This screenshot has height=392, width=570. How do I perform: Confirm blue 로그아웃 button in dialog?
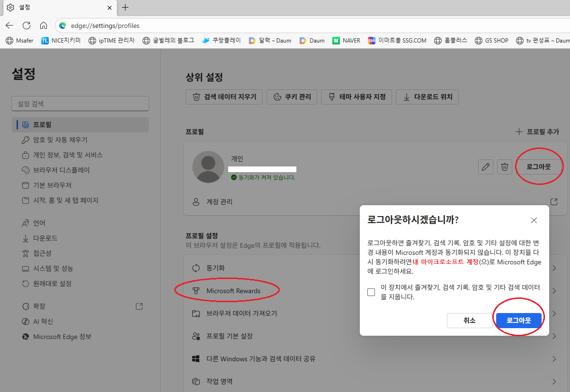coord(519,320)
